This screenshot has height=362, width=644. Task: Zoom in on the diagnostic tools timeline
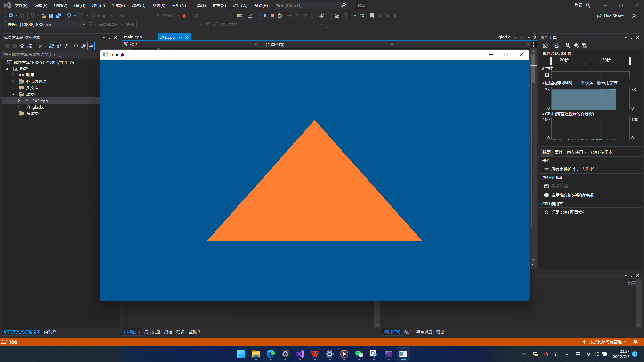[x=568, y=46]
